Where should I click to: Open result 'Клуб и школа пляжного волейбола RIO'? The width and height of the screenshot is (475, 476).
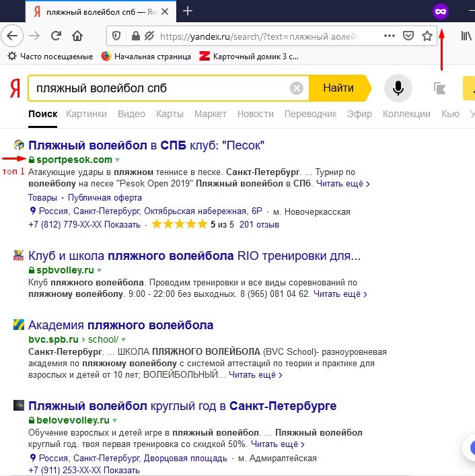[x=194, y=256]
